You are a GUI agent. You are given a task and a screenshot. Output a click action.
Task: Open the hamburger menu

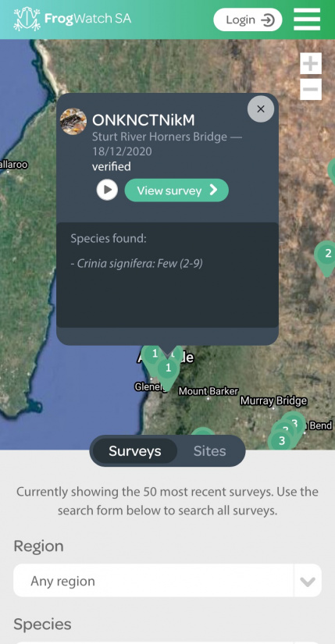[x=307, y=20]
